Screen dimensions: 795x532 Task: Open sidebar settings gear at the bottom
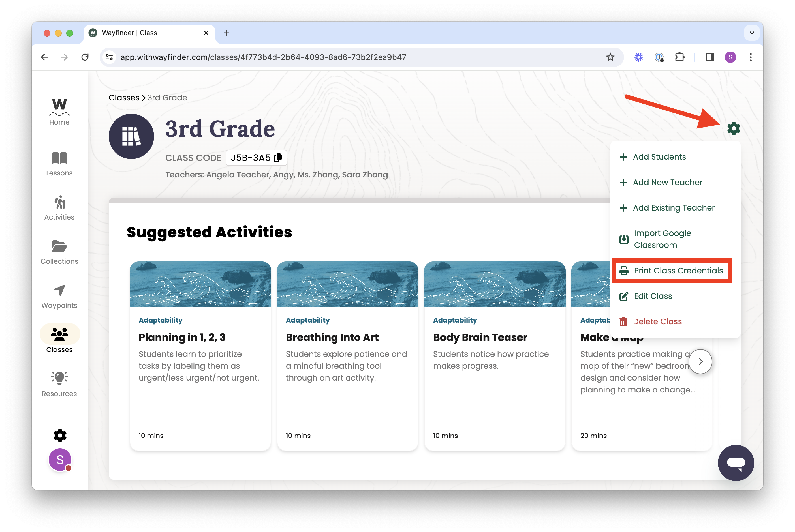(x=60, y=435)
